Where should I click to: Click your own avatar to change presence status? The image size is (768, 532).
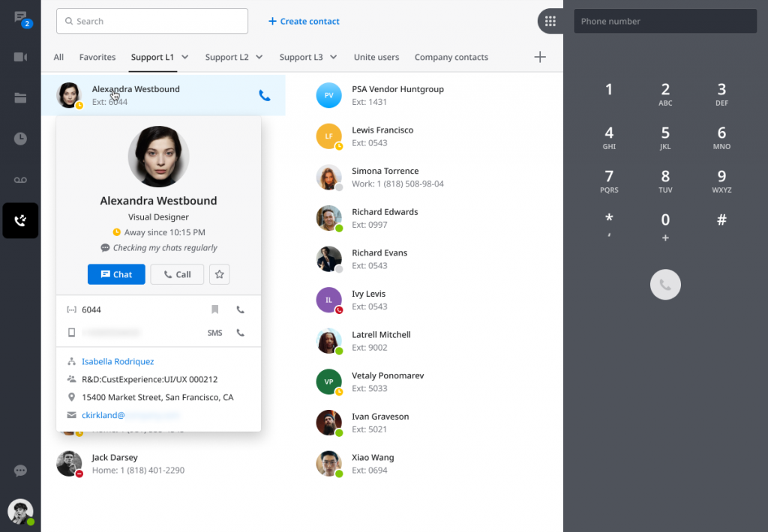click(20, 512)
